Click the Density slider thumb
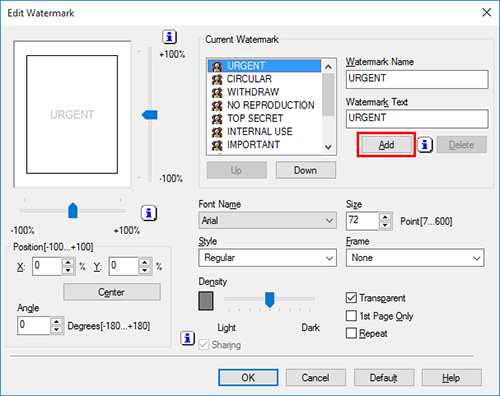The height and width of the screenshot is (396, 500). (270, 300)
